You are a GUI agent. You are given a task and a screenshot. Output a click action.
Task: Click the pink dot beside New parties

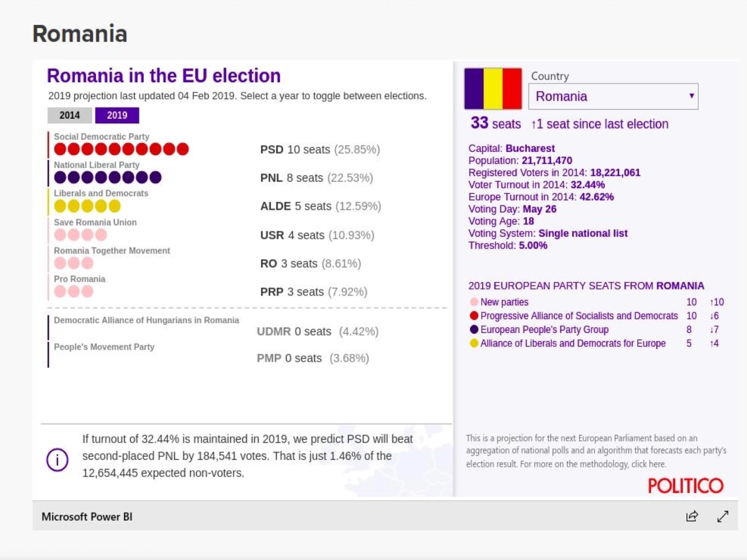click(x=474, y=302)
